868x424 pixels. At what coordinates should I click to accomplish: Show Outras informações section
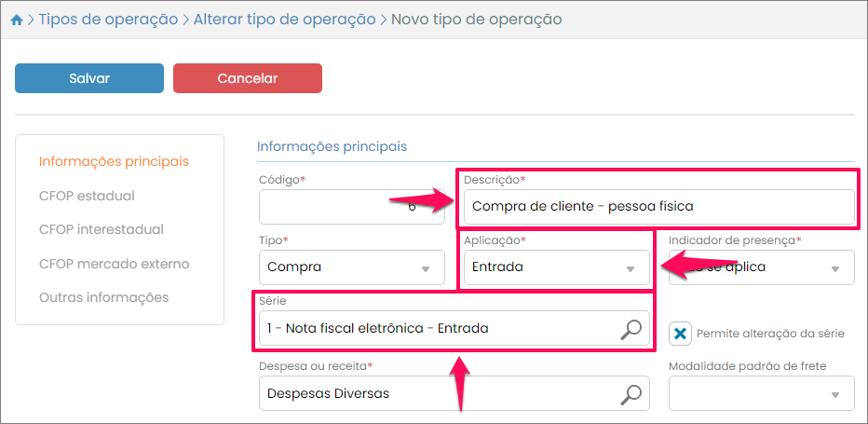(x=103, y=297)
